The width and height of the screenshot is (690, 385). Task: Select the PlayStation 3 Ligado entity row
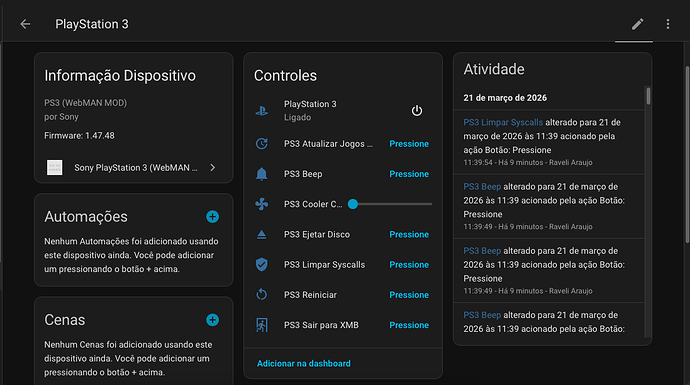[343, 110]
